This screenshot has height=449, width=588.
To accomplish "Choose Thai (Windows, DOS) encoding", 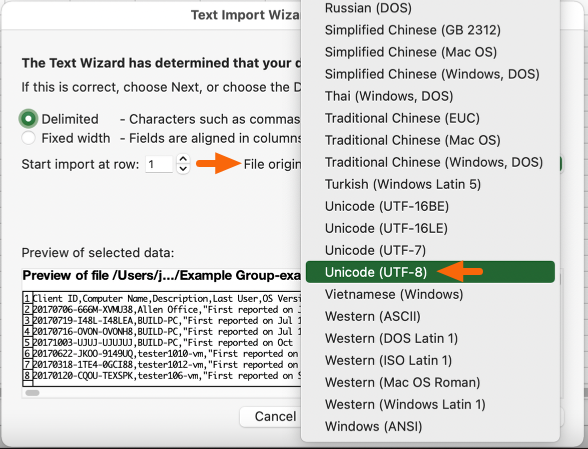I will pos(430,96).
